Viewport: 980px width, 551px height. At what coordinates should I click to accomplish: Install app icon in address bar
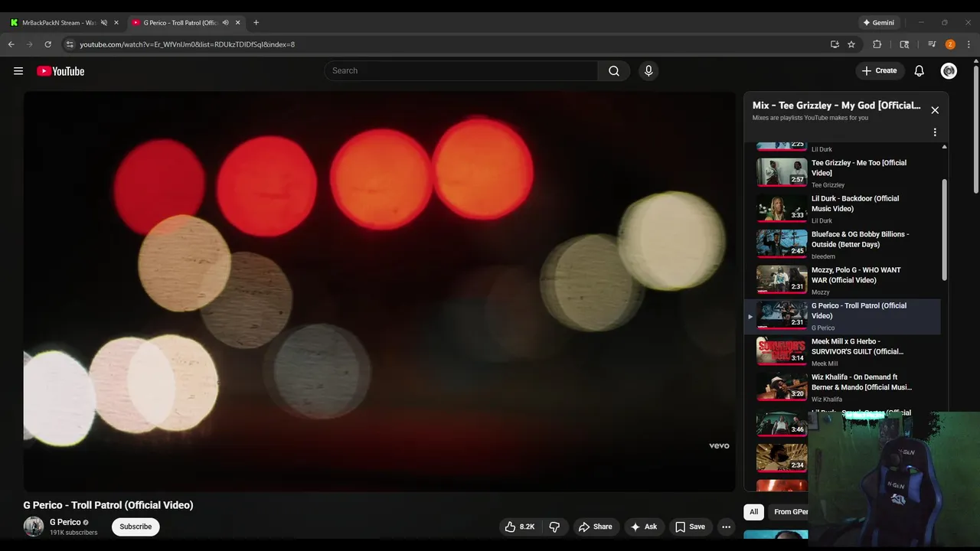[x=835, y=44]
